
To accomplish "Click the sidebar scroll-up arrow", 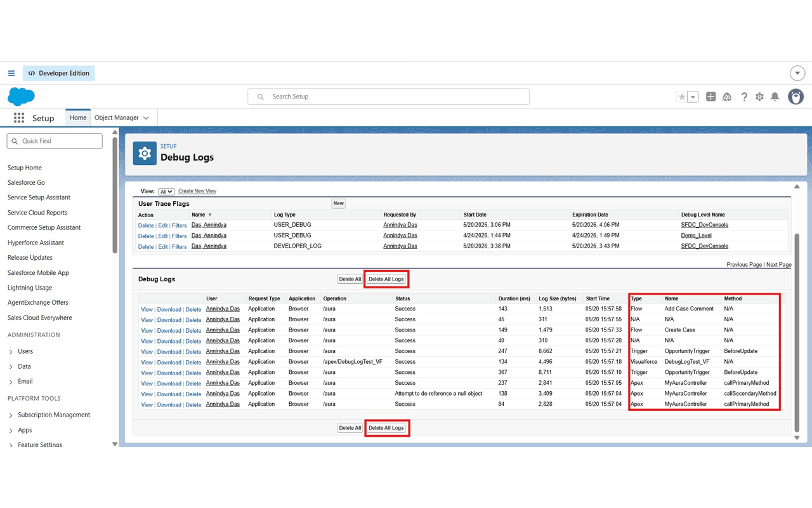I will pyautogui.click(x=115, y=133).
